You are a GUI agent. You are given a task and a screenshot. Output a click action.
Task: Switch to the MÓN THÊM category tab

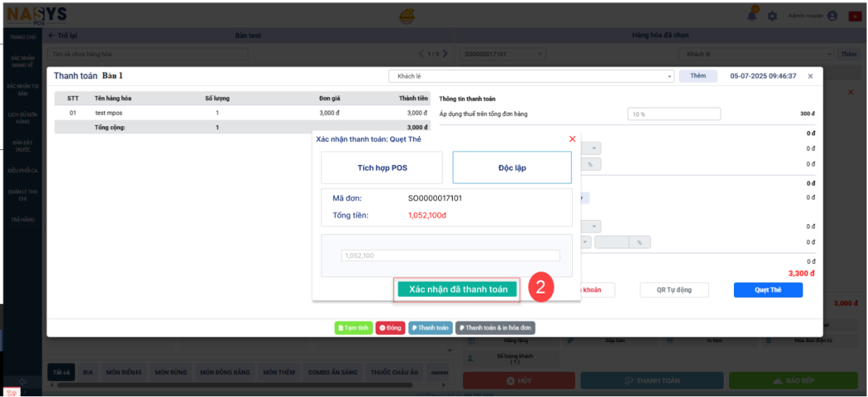pyautogui.click(x=278, y=373)
